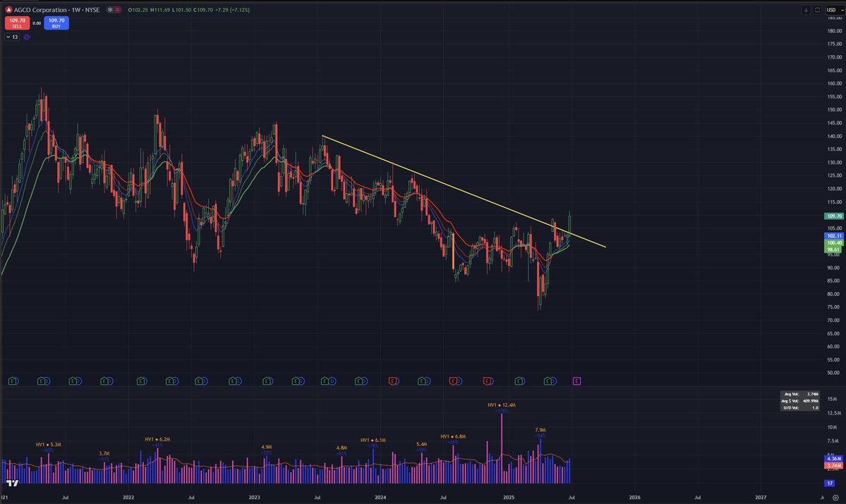Click the down-arrow icon near USD selector
The width and height of the screenshot is (846, 504).
click(x=806, y=10)
